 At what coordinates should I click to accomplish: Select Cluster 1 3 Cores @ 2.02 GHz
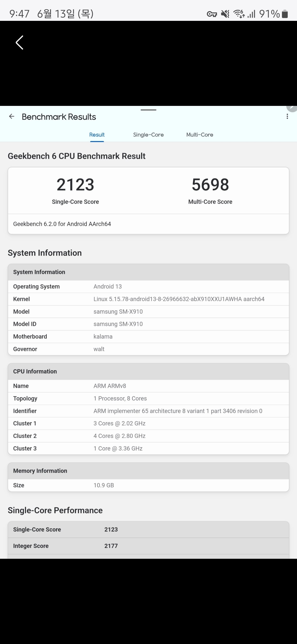(148, 423)
